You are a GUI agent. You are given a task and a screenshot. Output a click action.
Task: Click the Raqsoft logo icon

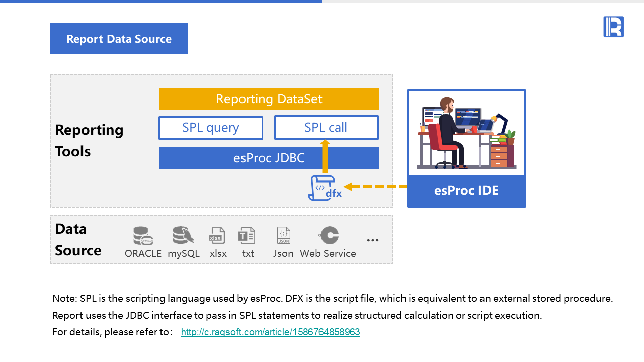pos(613,27)
